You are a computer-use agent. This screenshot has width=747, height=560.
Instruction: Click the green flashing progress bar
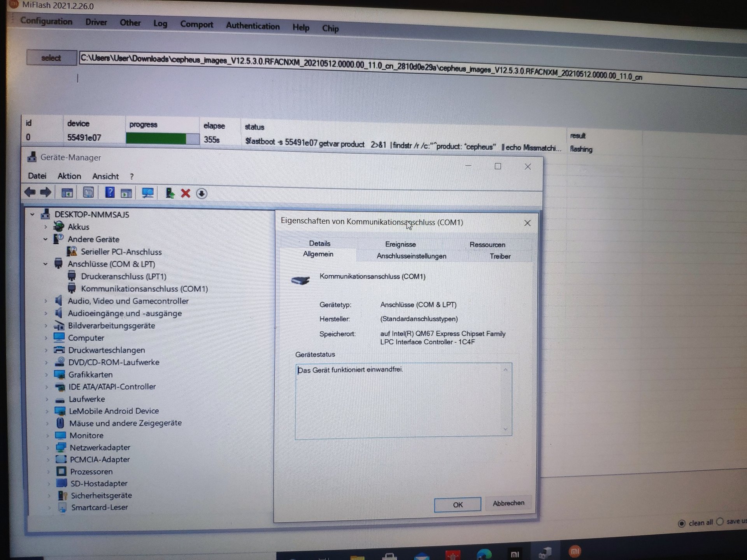[x=162, y=138]
